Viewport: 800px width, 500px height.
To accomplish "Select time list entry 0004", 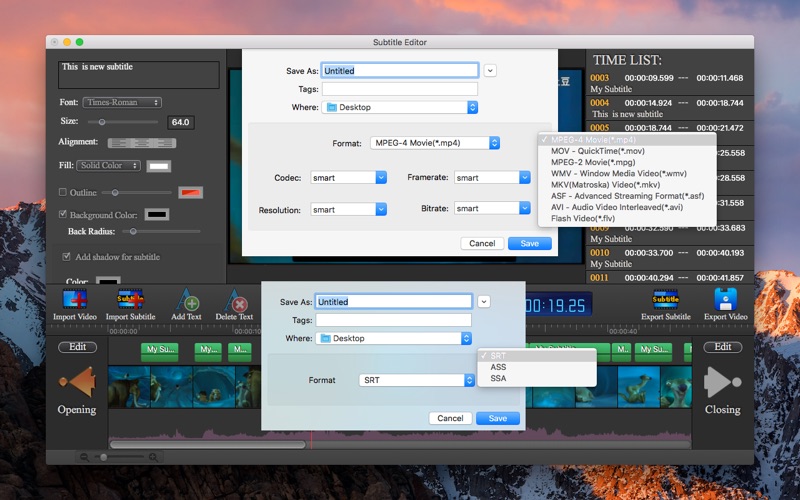I will point(669,108).
